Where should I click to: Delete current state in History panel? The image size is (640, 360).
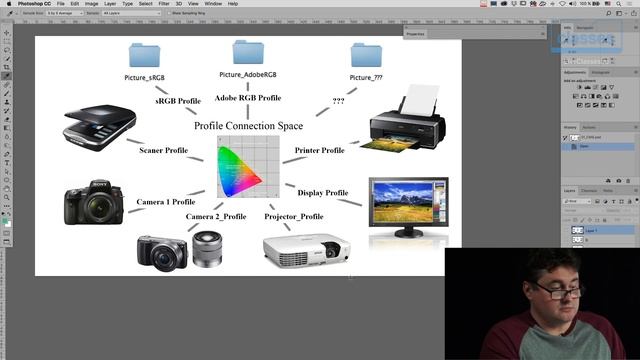point(628,180)
